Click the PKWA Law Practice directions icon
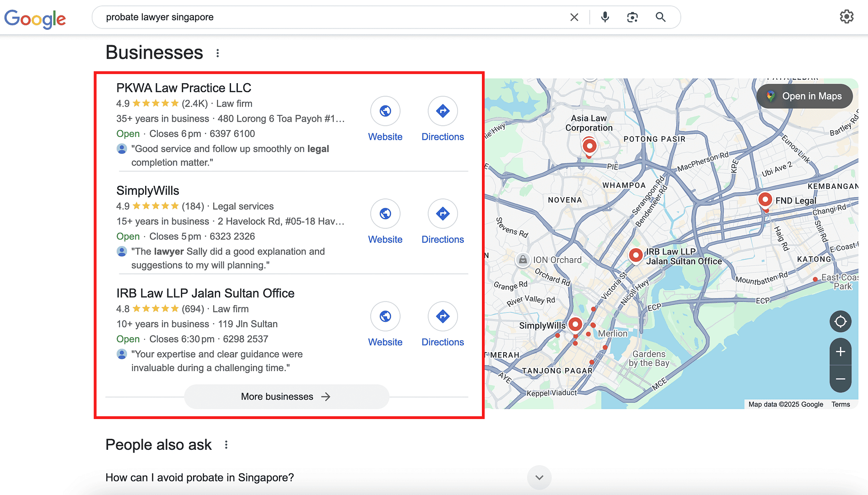The width and height of the screenshot is (868, 495). (443, 111)
